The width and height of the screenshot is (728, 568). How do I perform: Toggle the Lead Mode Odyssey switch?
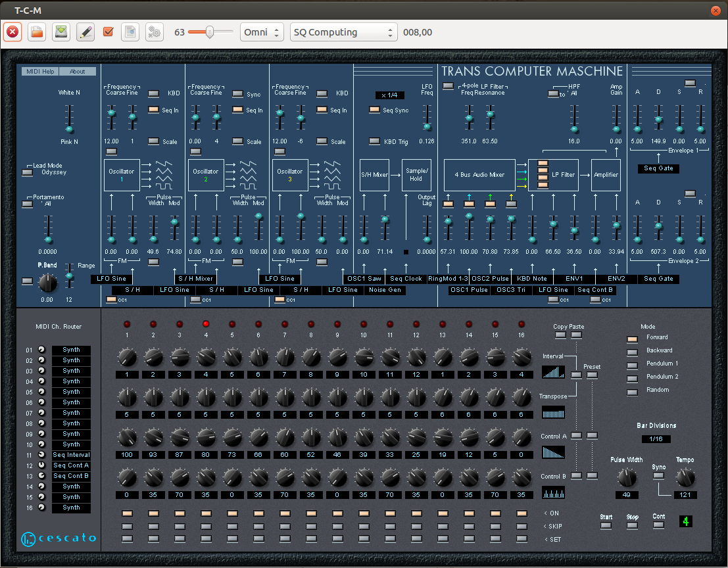point(27,173)
